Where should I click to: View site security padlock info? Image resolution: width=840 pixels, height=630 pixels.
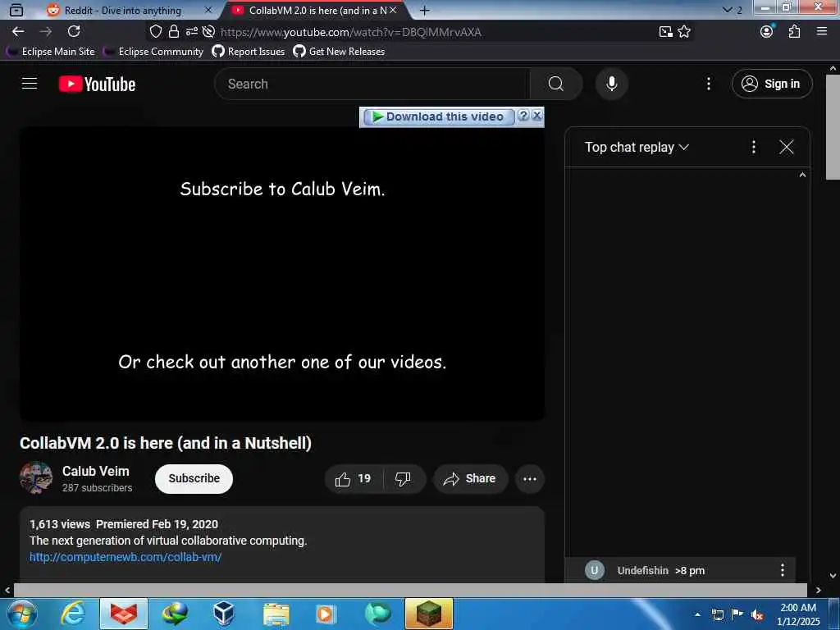(174, 32)
